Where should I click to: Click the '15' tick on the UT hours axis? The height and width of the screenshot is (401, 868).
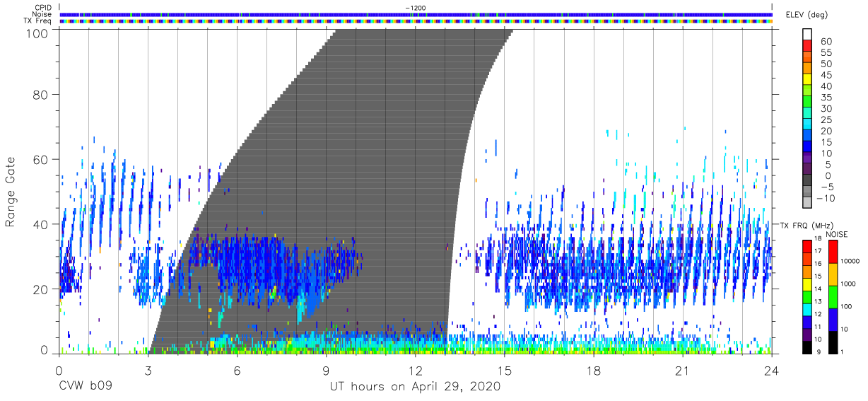tap(505, 371)
